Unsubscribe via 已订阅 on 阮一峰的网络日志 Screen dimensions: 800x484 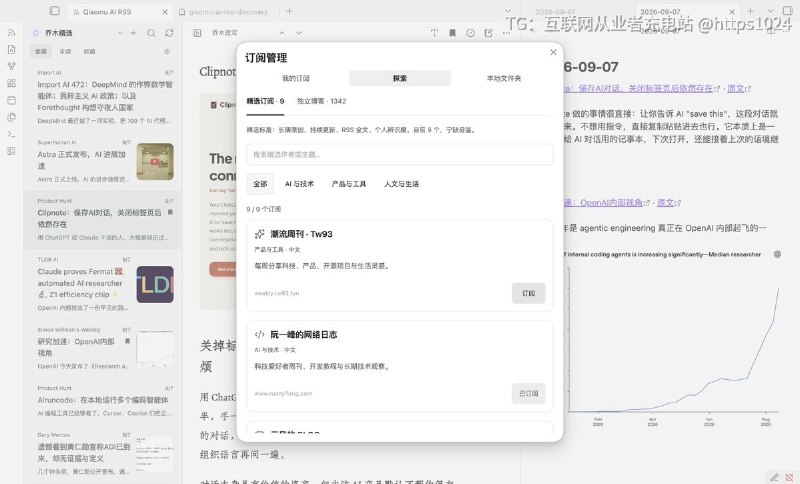click(x=529, y=393)
